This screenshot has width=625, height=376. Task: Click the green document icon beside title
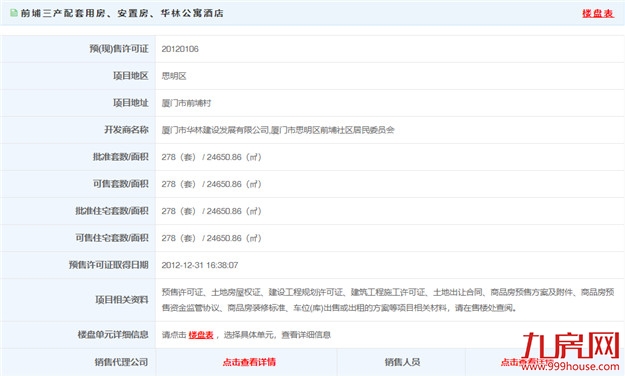point(14,13)
